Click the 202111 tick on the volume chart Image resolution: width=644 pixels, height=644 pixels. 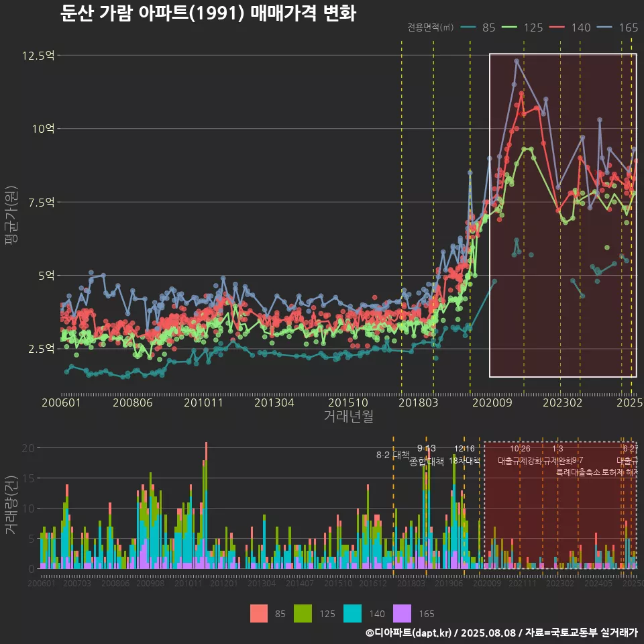[x=523, y=583]
